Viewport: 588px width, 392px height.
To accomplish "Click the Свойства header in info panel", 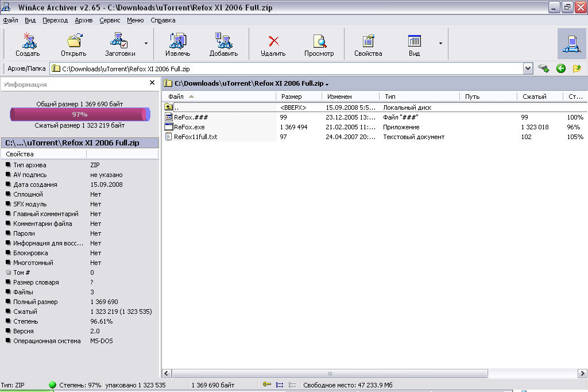I will click(x=44, y=154).
